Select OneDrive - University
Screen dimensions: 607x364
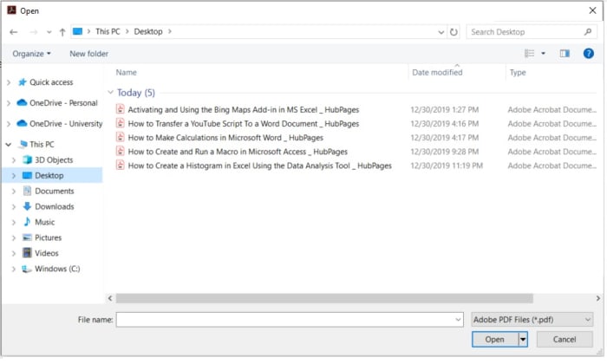tap(66, 124)
